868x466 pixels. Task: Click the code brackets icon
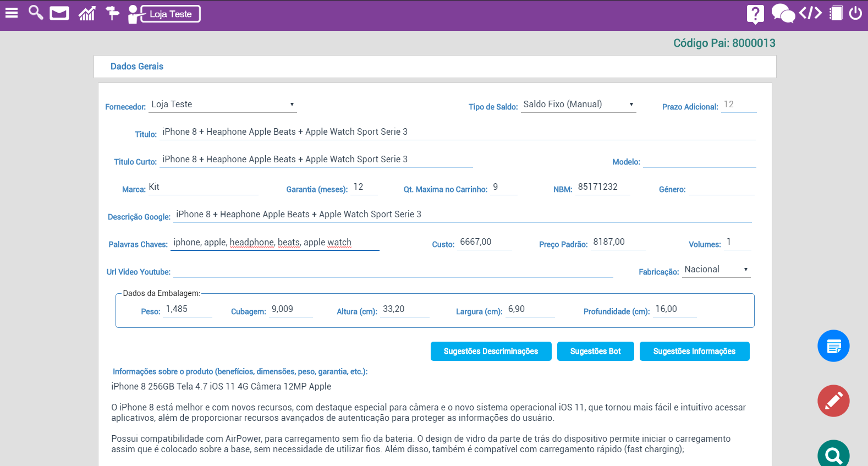click(810, 13)
